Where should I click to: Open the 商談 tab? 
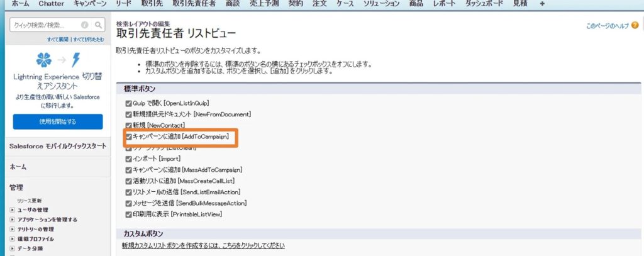(233, 3)
